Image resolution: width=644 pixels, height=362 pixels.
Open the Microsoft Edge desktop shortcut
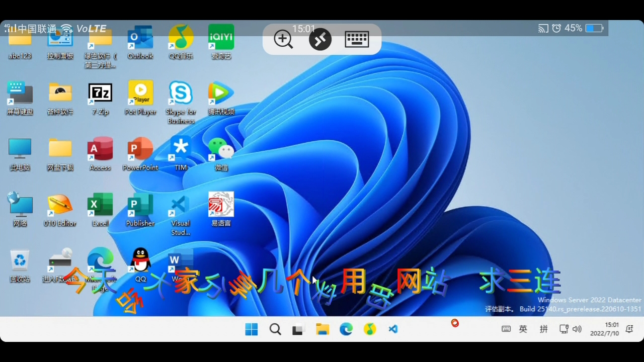point(100,269)
